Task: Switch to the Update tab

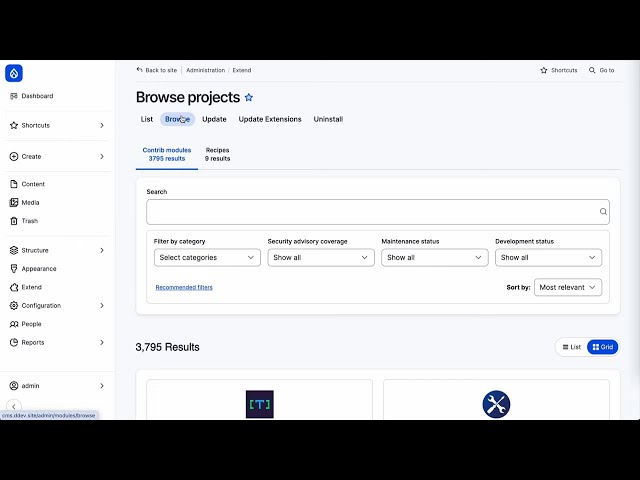Action: [214, 119]
